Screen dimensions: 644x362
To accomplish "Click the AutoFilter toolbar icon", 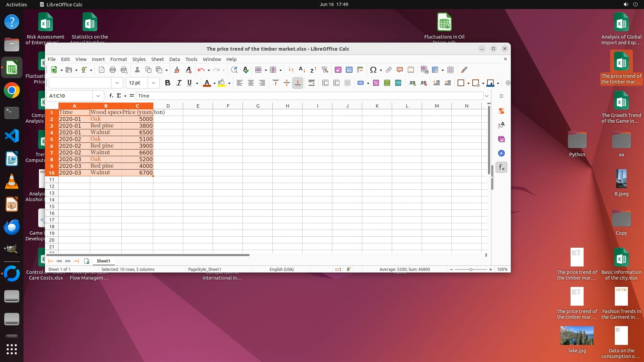I will tap(325, 70).
